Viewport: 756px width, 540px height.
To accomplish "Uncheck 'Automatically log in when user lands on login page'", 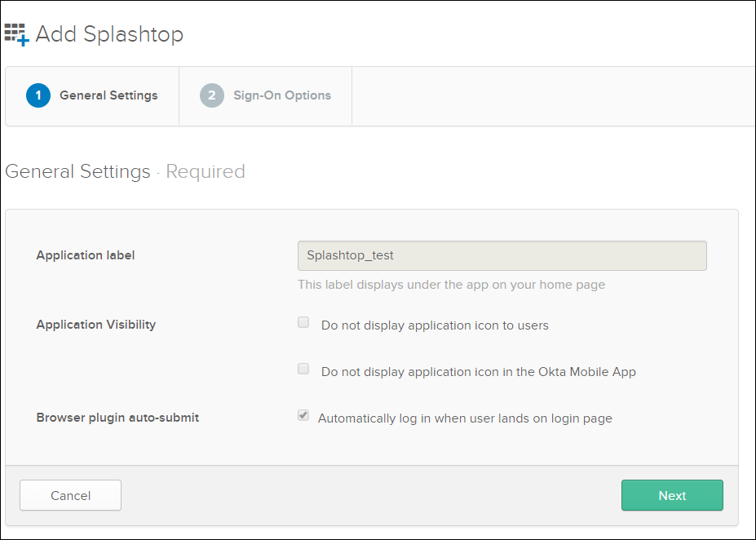I will coord(303,415).
